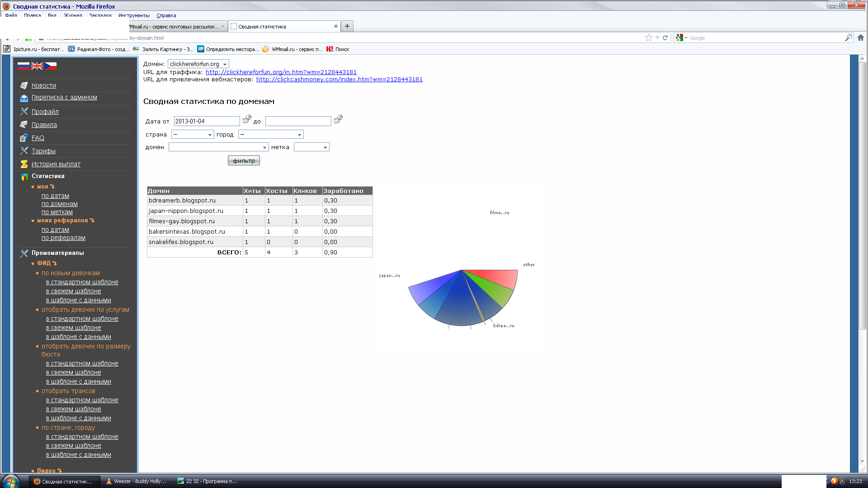Image resolution: width=868 pixels, height=488 pixels.
Task: Select the Czech flag language icon
Action: tap(51, 66)
